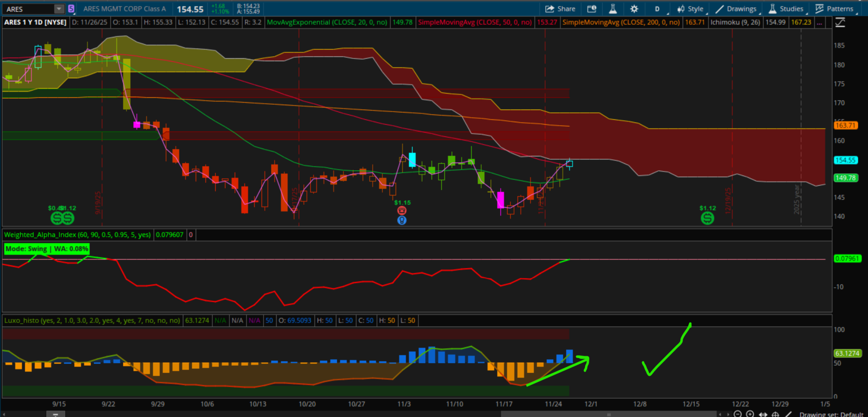Click the zoom in magnifier icon
This screenshot has width=868, height=417.
click(x=750, y=414)
